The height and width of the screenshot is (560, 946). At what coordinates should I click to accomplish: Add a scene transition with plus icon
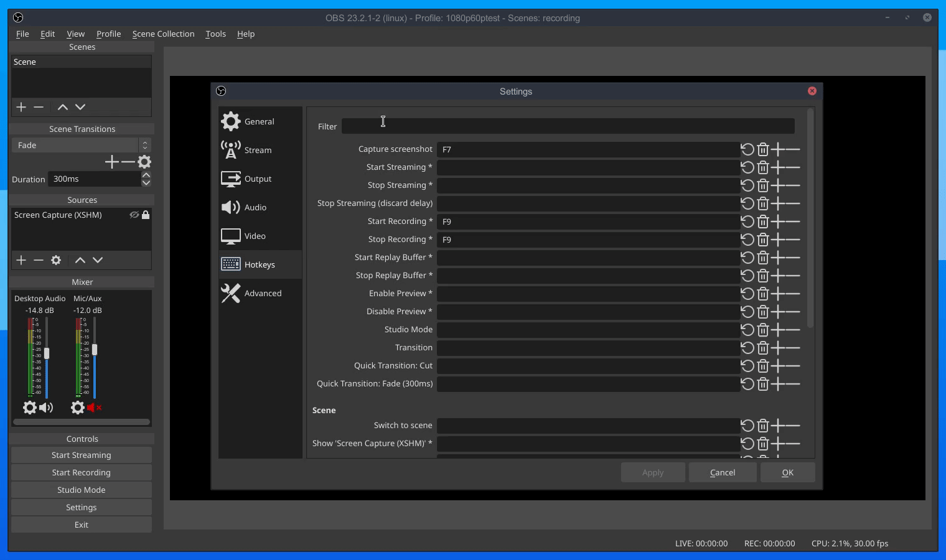tap(111, 162)
